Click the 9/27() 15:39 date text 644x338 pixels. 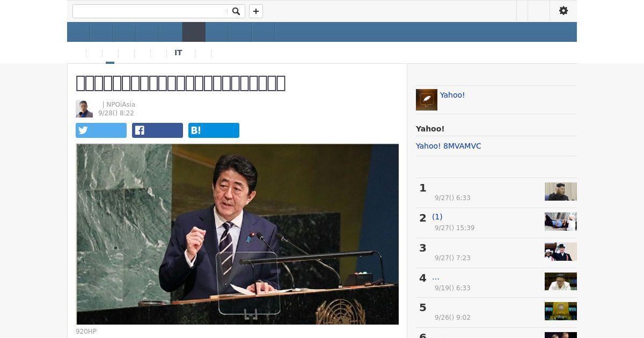(455, 228)
